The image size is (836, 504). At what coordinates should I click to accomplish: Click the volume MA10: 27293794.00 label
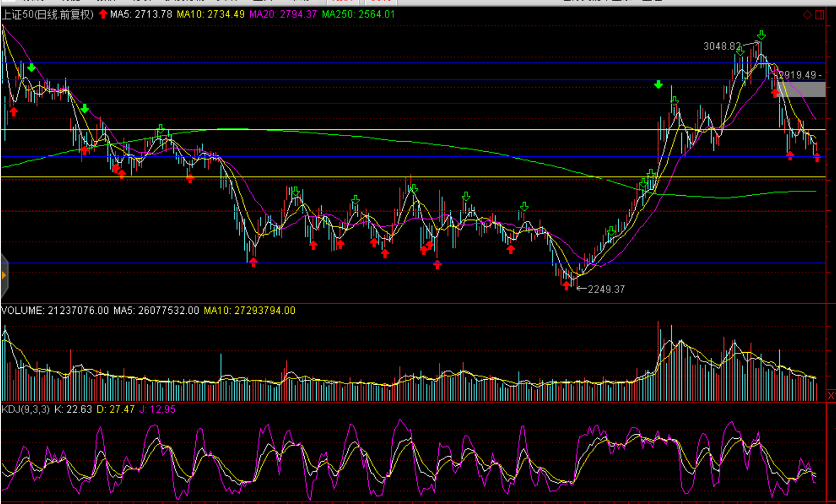click(249, 310)
